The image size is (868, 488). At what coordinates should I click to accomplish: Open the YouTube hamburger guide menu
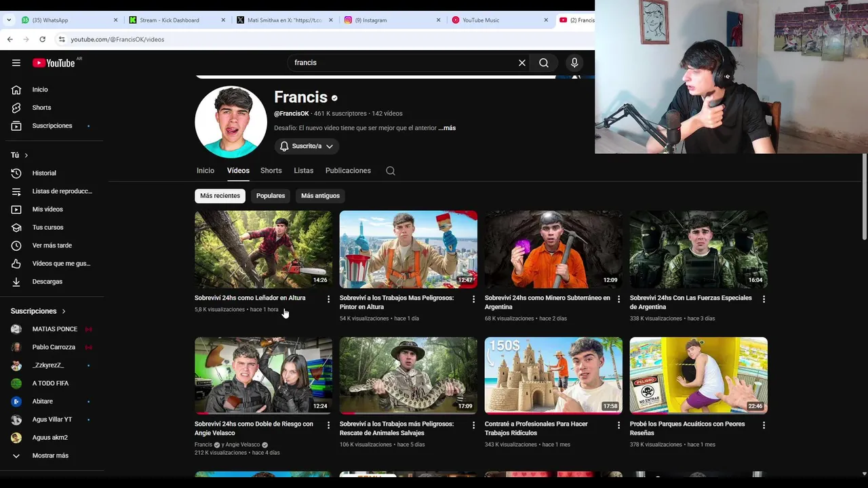(16, 63)
